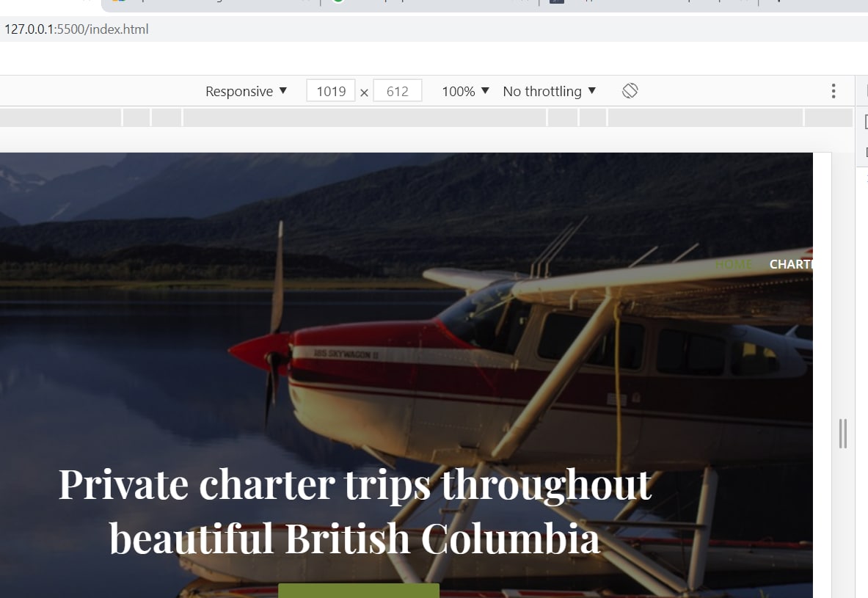Click the rightmost media query bar segment

pyautogui.click(x=828, y=117)
